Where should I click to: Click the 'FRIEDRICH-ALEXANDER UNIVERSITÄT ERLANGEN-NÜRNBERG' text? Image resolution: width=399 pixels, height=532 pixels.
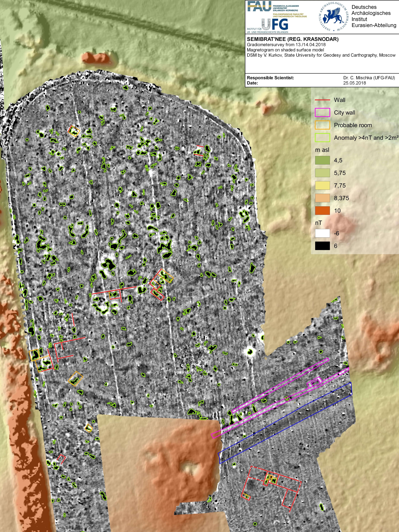[x=286, y=8]
